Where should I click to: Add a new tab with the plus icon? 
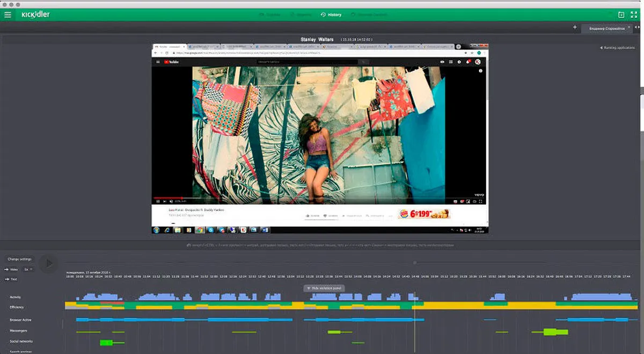pos(575,27)
